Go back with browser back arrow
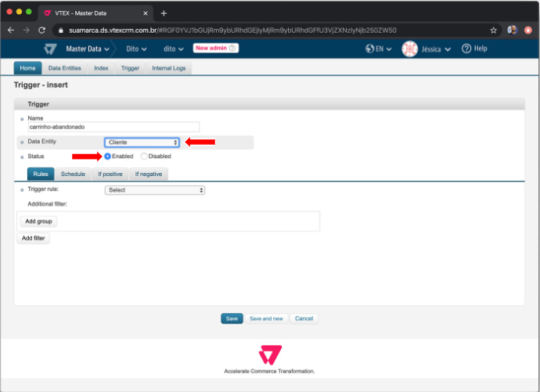540x392 pixels. click(11, 31)
